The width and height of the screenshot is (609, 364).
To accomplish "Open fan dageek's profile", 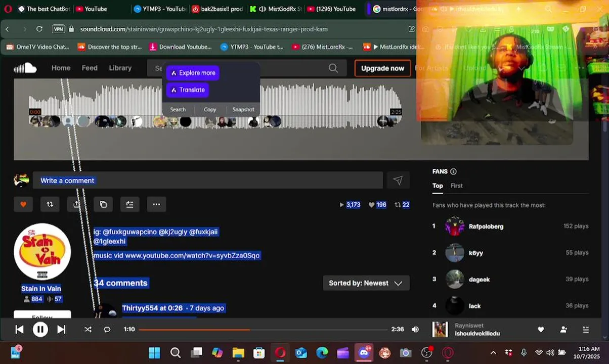I will (x=479, y=279).
